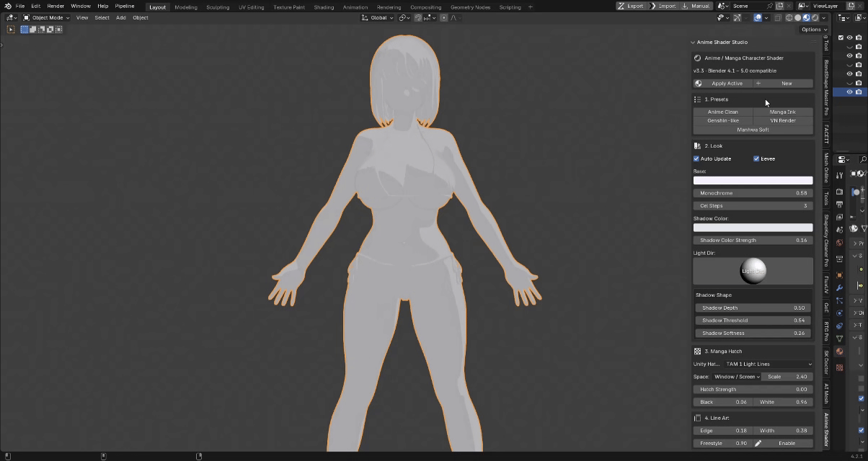Screen dimensions: 868x461
Task: Switch to material preview shading
Action: (807, 17)
